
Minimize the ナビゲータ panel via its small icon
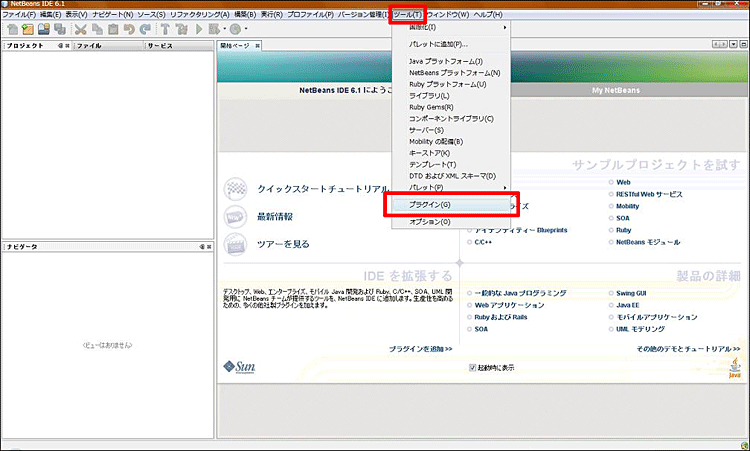[202, 247]
